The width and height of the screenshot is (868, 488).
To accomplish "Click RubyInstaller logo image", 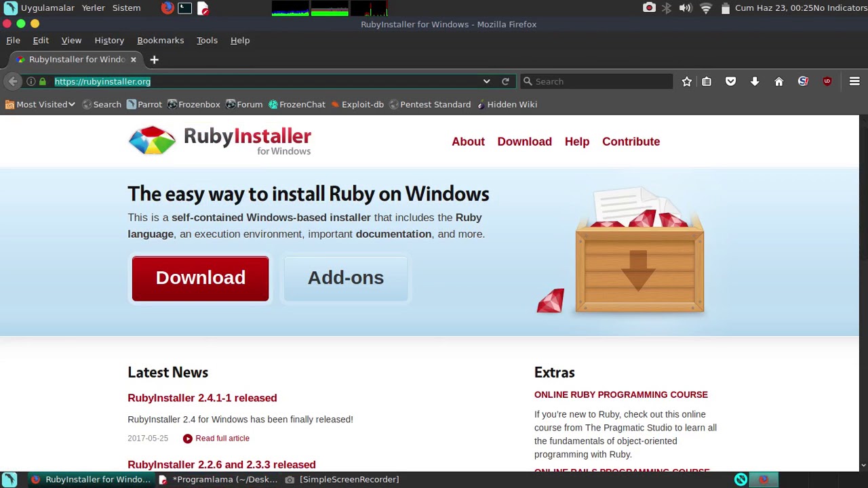I will coord(220,141).
